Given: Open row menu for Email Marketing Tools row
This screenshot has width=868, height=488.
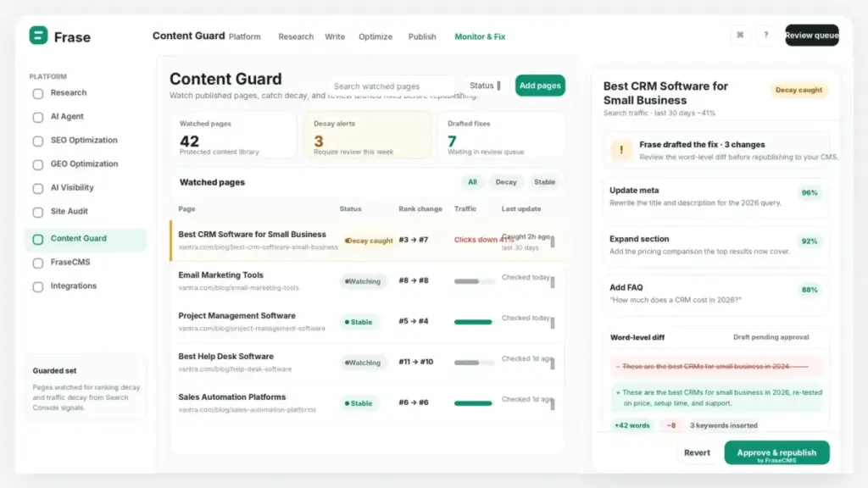Looking at the screenshot, I should click(x=553, y=282).
